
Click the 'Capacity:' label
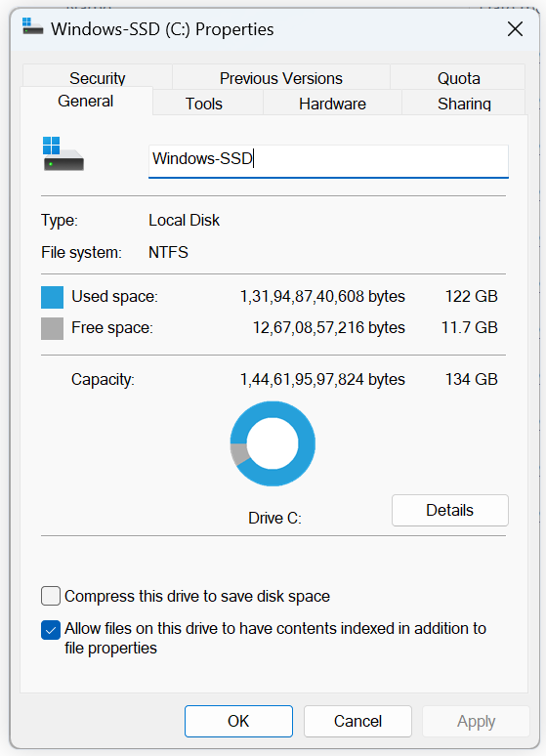(103, 379)
